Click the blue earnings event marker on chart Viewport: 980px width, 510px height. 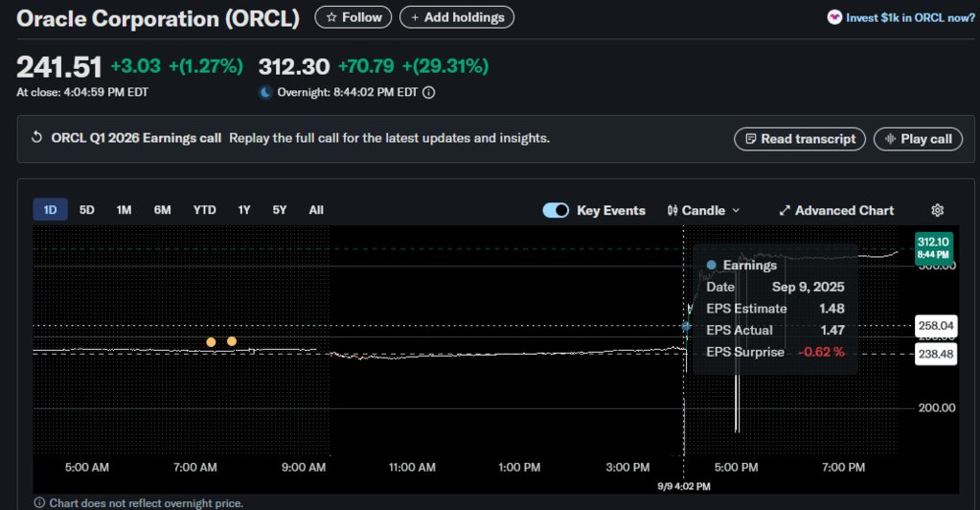[x=686, y=326]
